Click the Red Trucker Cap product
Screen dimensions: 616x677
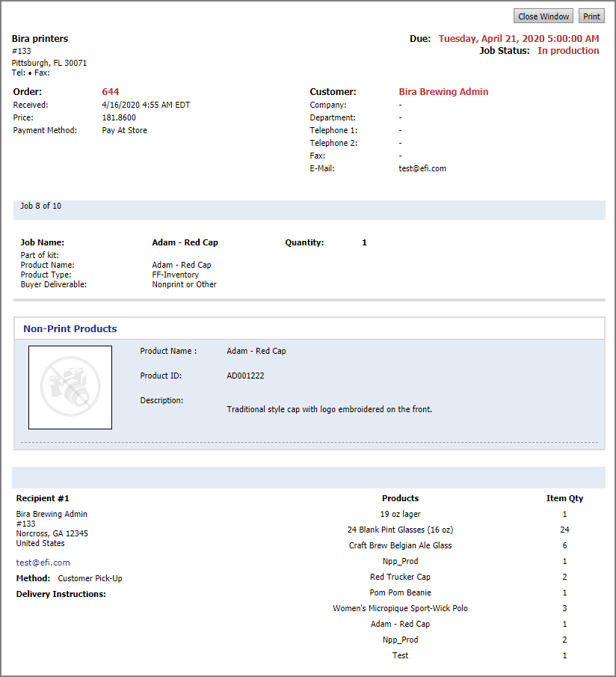400,577
